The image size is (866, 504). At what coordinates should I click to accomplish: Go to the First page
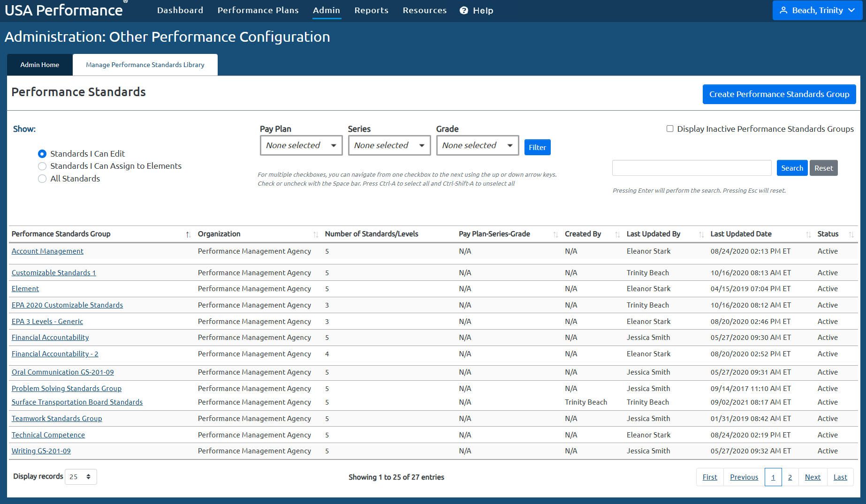(x=710, y=477)
